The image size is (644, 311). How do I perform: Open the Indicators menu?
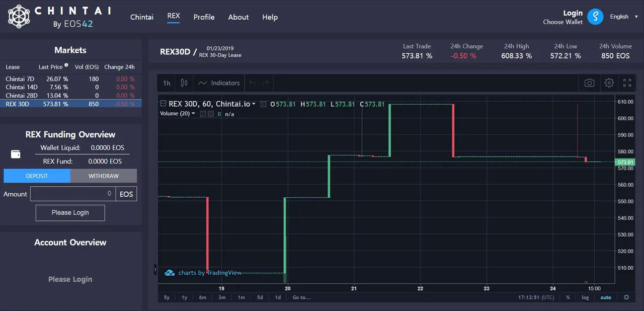tap(219, 83)
